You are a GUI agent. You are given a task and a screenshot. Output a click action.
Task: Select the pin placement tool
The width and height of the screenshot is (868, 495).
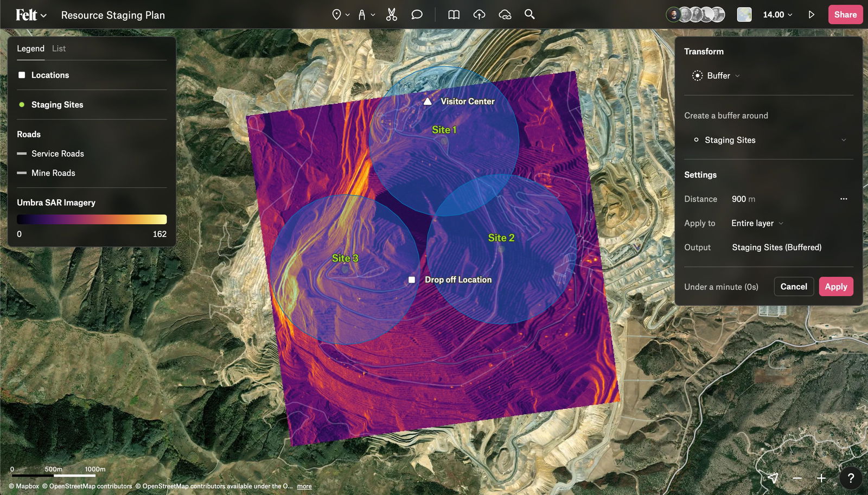click(336, 15)
